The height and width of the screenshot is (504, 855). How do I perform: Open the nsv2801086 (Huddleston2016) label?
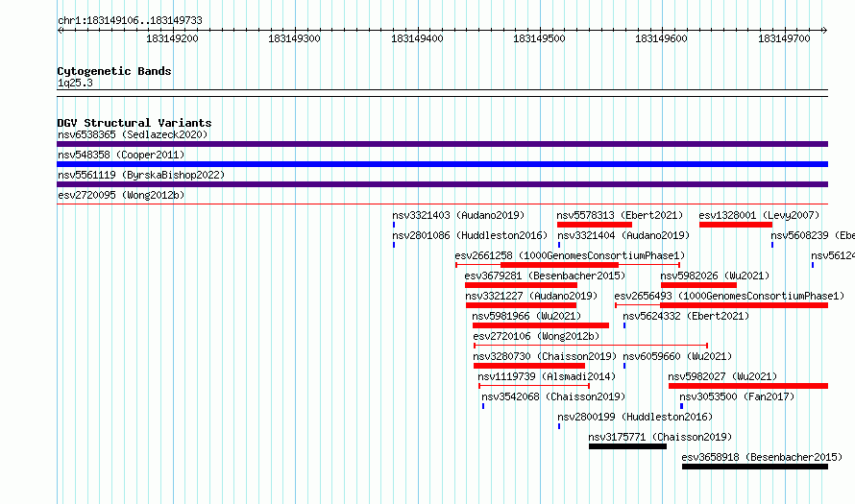pos(470,235)
